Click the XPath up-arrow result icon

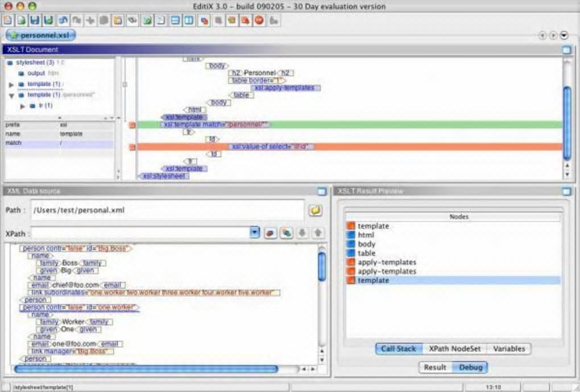pos(318,233)
